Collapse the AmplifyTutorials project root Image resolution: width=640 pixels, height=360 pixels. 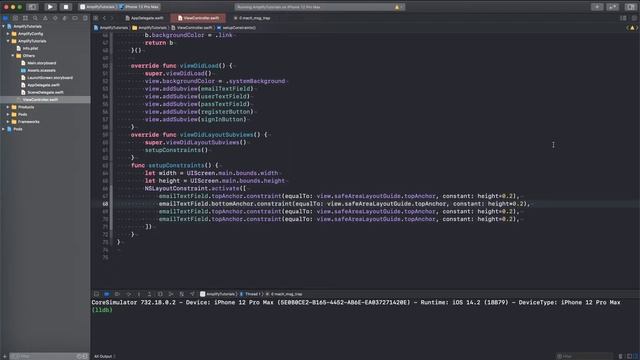[x=4, y=27]
